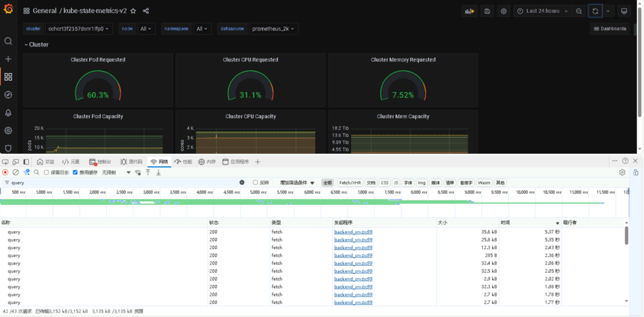The height and width of the screenshot is (317, 644).
Task: Toggle the 禁用缓存 checkbox
Action: [x=75, y=172]
